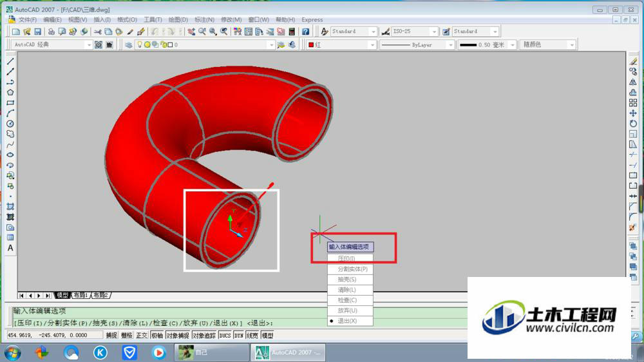Click the Match Properties brush icon
This screenshot has height=362, width=644.
(130, 32)
